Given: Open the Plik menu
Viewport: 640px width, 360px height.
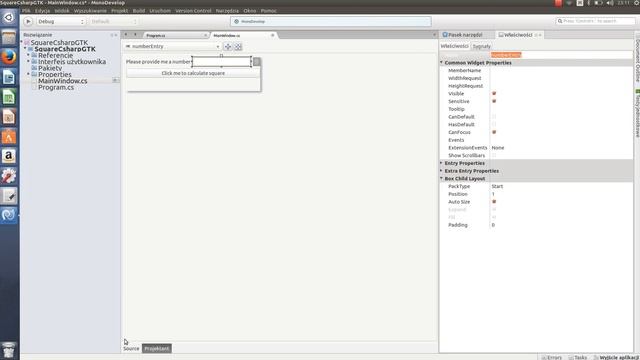Looking at the screenshot, I should pyautogui.click(x=26, y=11).
